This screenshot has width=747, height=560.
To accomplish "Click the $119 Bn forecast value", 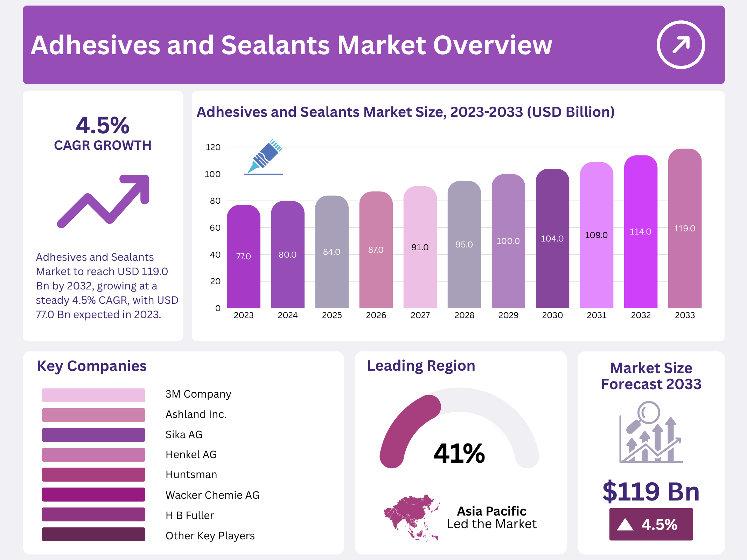I will 651,491.
